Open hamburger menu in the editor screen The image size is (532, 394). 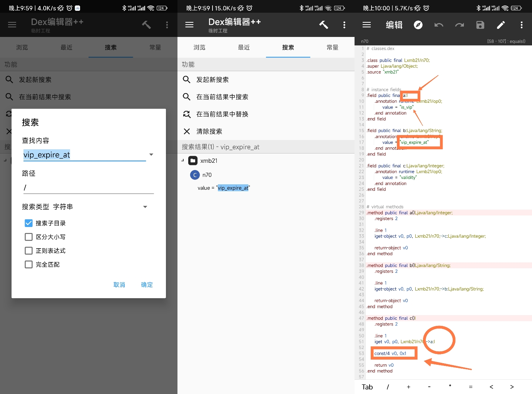point(366,25)
